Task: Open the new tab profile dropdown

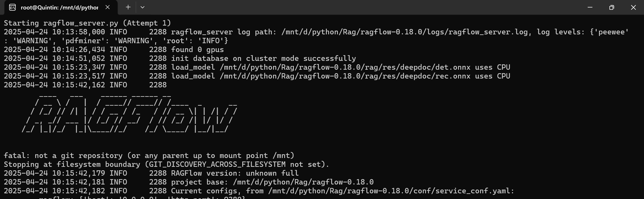Action: point(143,7)
